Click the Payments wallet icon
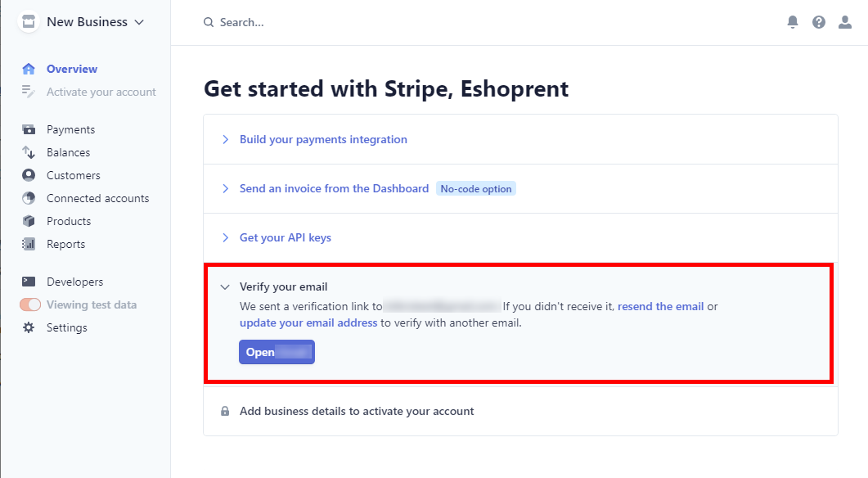The width and height of the screenshot is (868, 478). (x=29, y=129)
